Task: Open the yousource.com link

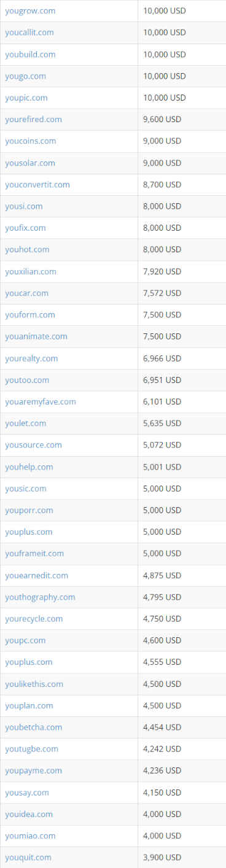Action: [33, 444]
